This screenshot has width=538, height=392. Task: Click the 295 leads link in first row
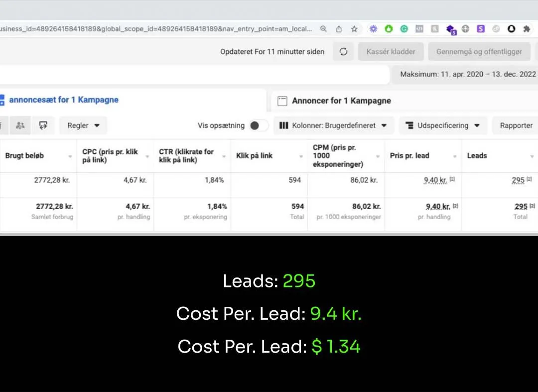coord(518,180)
